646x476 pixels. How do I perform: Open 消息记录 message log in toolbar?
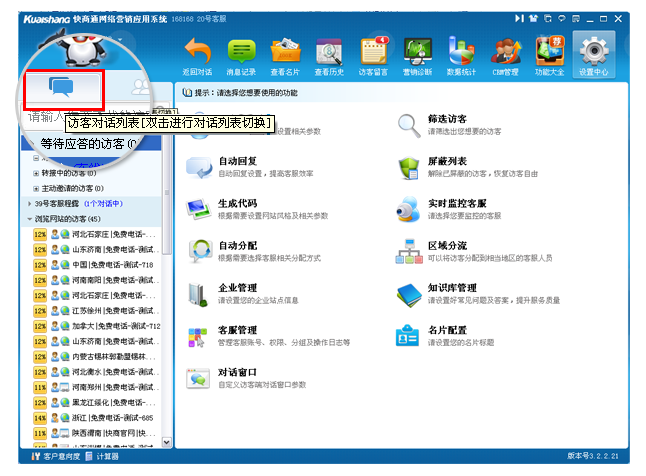tap(242, 51)
